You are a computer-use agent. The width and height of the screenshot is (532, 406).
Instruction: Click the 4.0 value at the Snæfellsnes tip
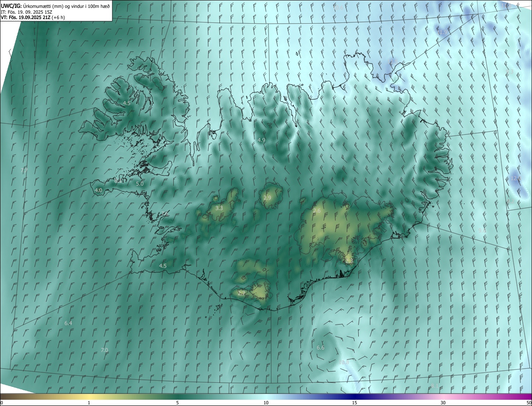point(99,191)
